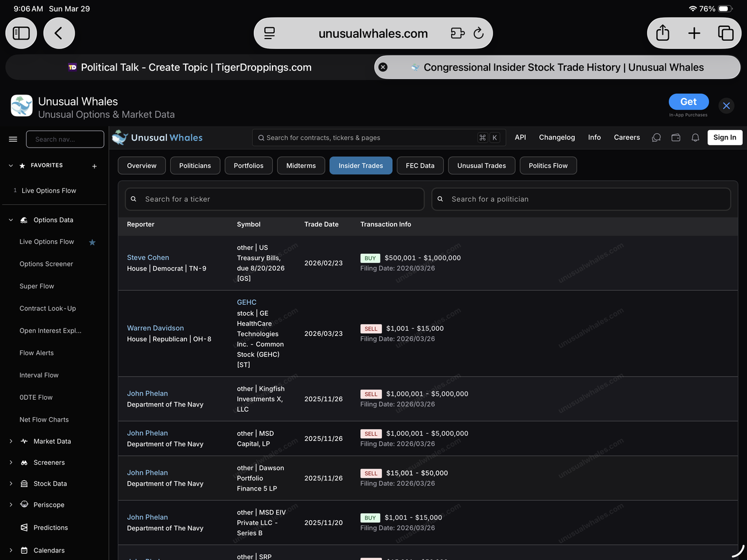Open page menu icon in address bar
This screenshot has height=560, width=747.
click(x=270, y=33)
